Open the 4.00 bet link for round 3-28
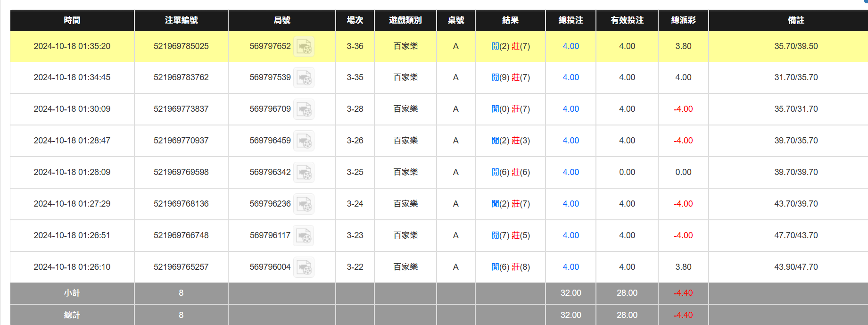This screenshot has height=325, width=868. (570, 109)
